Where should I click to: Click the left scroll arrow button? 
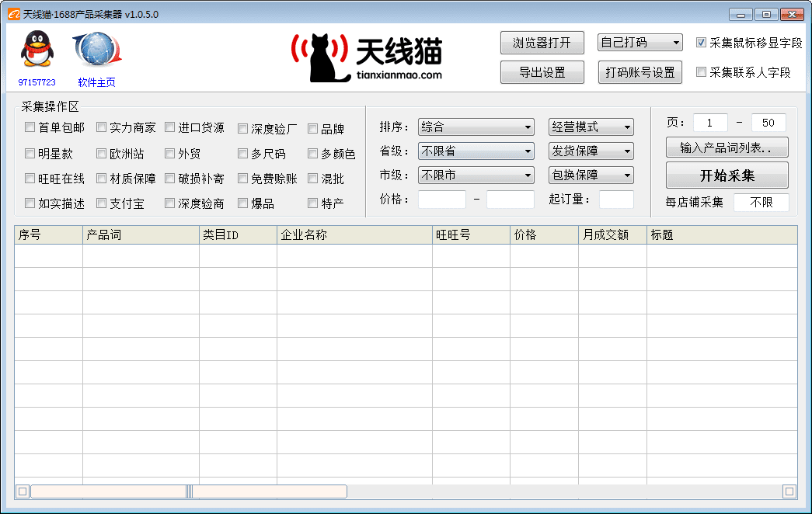(23, 491)
